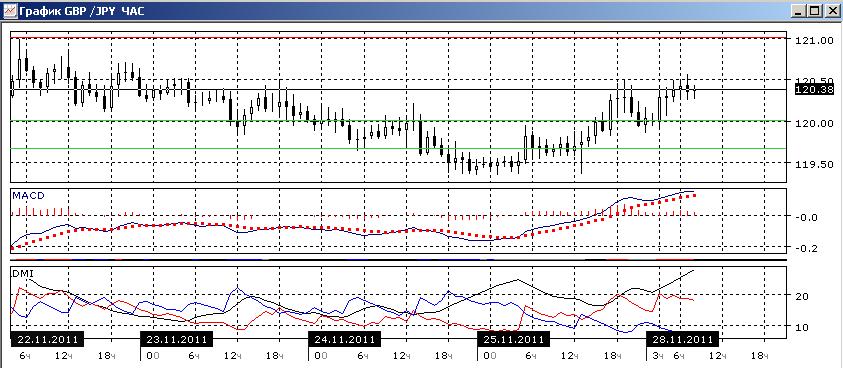This screenshot has width=843, height=368.
Task: Click the 24.11.2011 date marker
Action: (x=345, y=339)
